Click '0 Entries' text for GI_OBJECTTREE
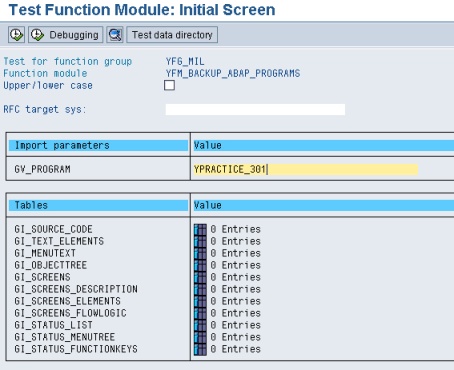The image size is (454, 370). coord(235,265)
